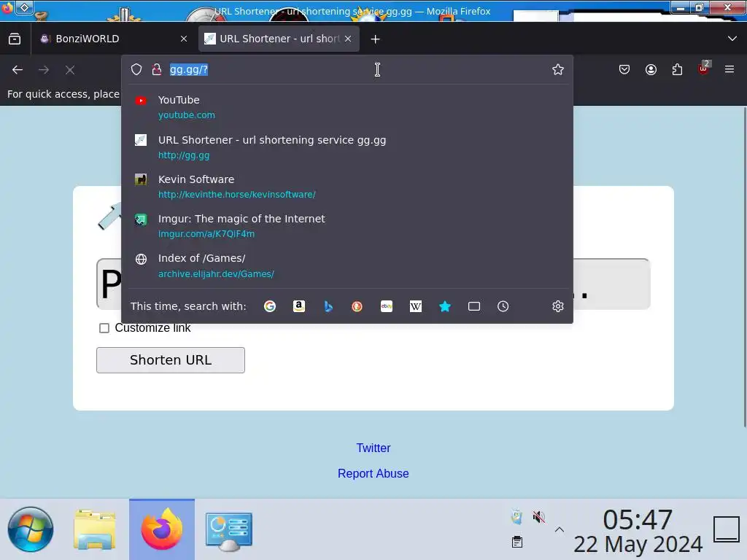Viewport: 747px width, 560px height.
Task: Close the BonziWORLD tab
Action: pyautogui.click(x=183, y=39)
